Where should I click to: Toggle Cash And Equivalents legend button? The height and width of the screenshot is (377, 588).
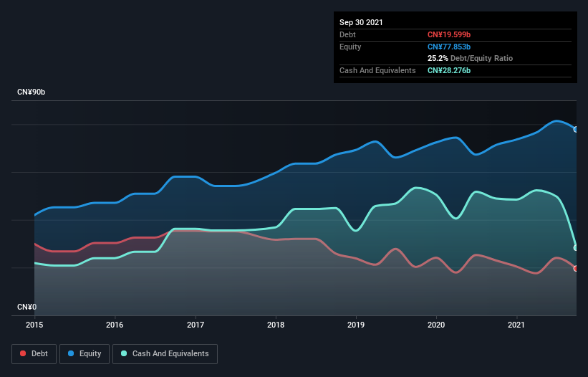[165, 354]
